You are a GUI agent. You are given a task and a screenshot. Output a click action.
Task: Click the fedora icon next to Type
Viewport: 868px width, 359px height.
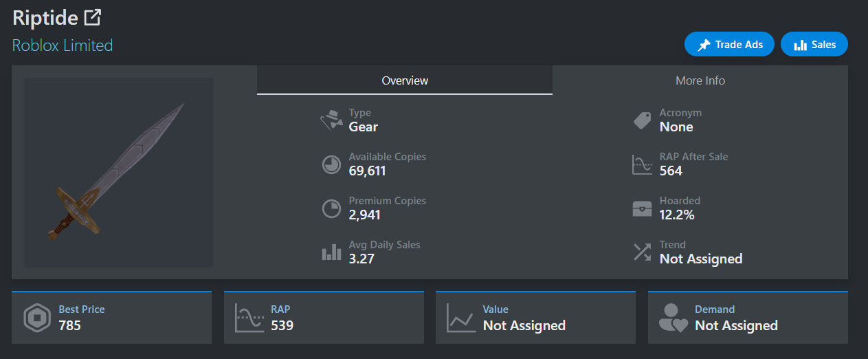pyautogui.click(x=331, y=120)
